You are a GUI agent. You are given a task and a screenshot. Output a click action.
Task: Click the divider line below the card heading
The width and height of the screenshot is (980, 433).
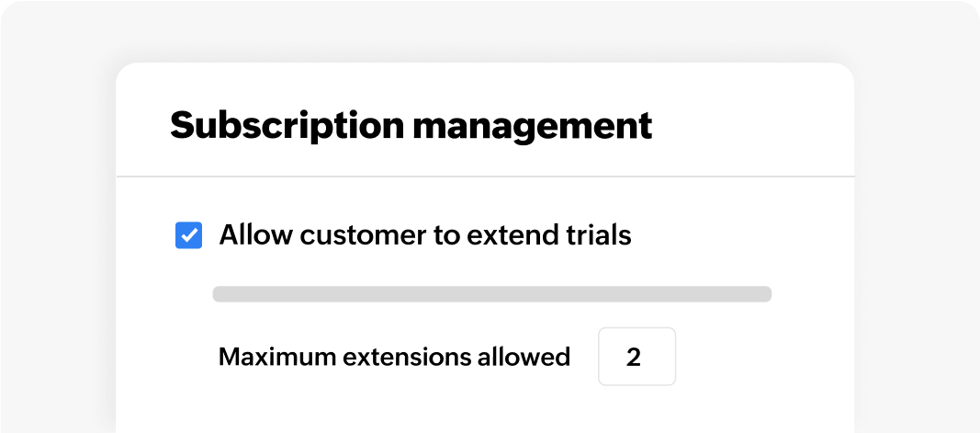tap(485, 176)
